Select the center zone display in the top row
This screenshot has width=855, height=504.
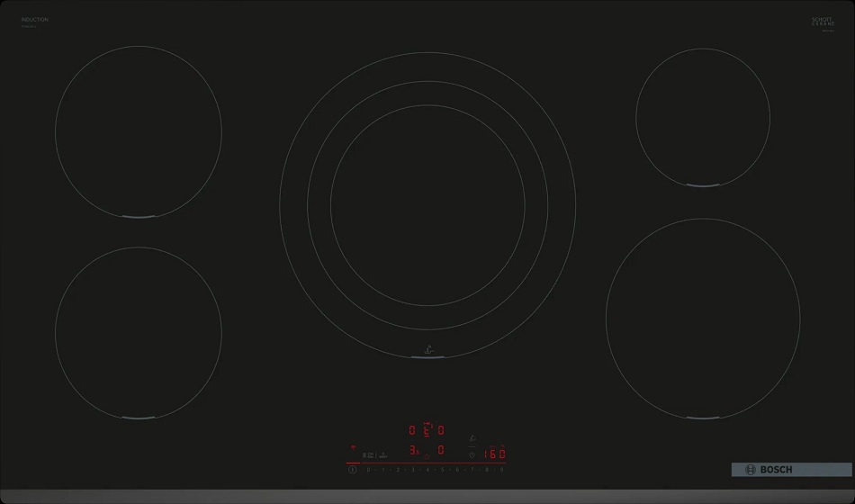(427, 429)
